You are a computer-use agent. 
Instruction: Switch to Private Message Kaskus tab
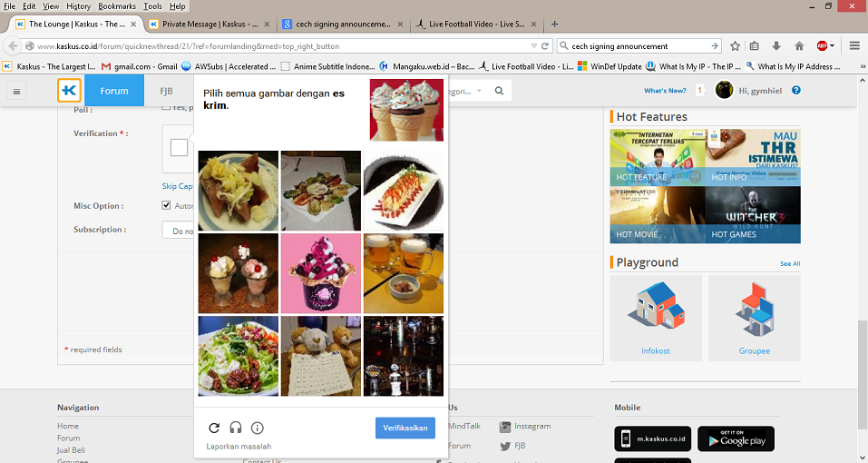pyautogui.click(x=210, y=25)
